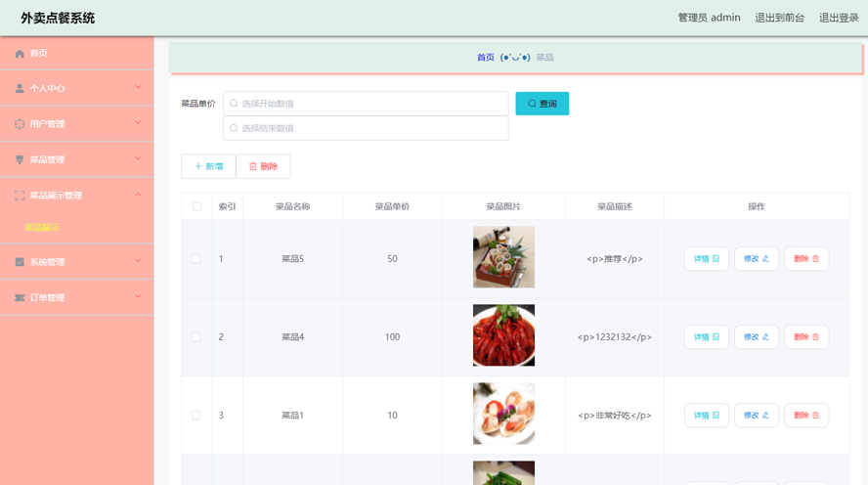Tick the checkbox for 菜品5 row
The width and height of the screenshot is (868, 485).
click(x=195, y=259)
